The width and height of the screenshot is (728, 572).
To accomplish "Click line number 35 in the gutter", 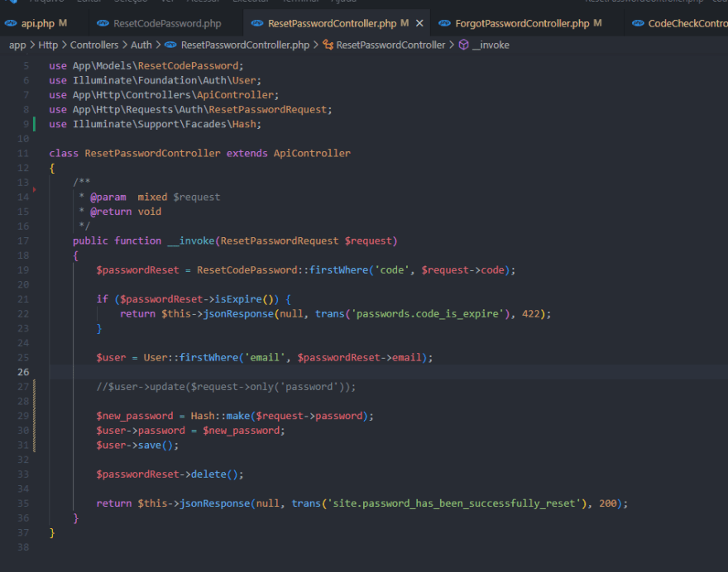I will point(23,503).
